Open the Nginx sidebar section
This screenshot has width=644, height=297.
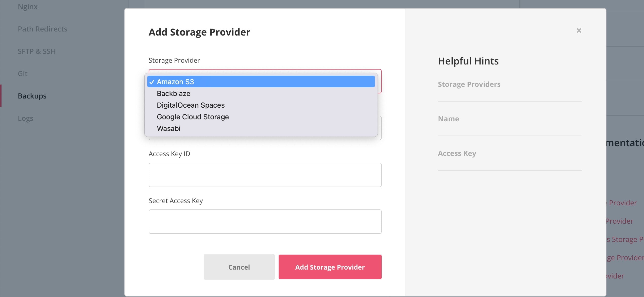pos(28,7)
